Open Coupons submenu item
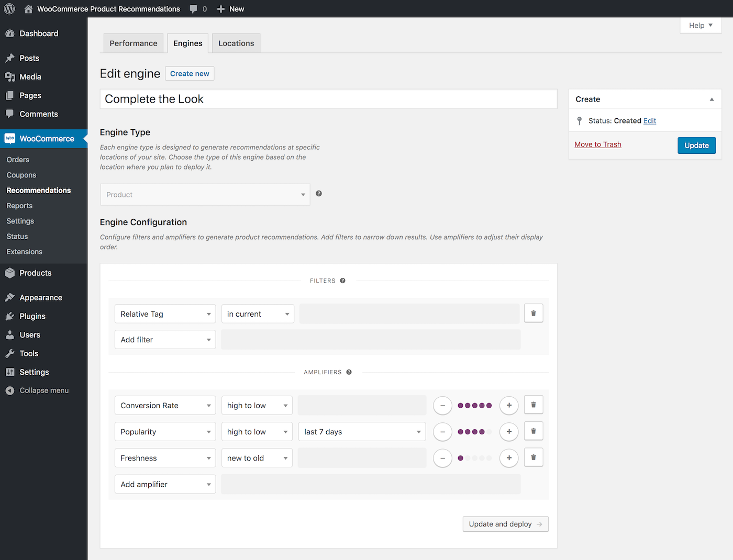Image resolution: width=733 pixels, height=560 pixels. coord(21,175)
